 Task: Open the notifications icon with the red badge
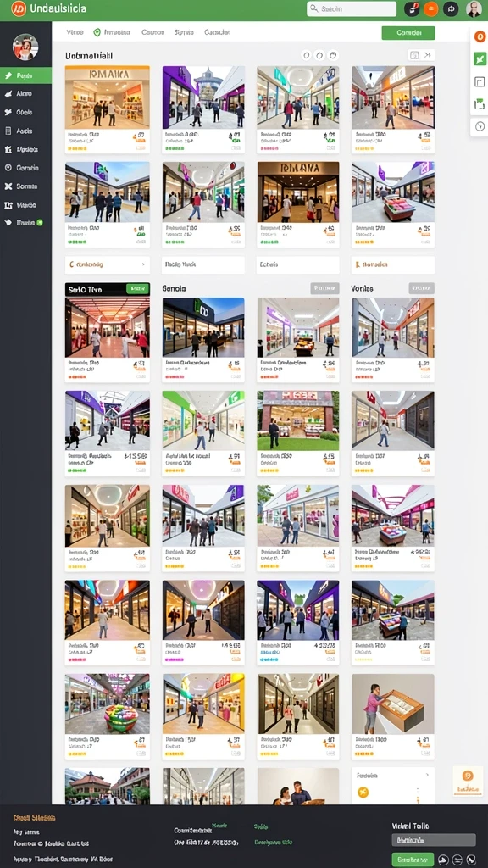[x=412, y=8]
